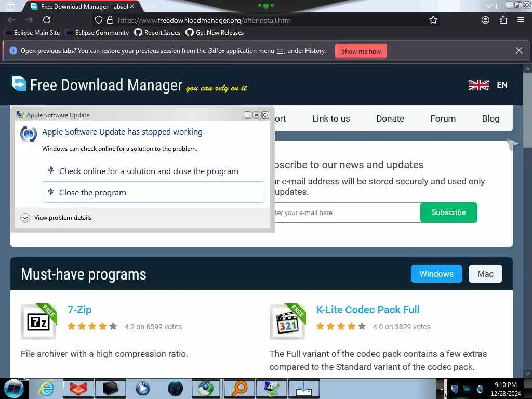Open the Blog menu item
The image size is (532, 399).
[x=490, y=118]
